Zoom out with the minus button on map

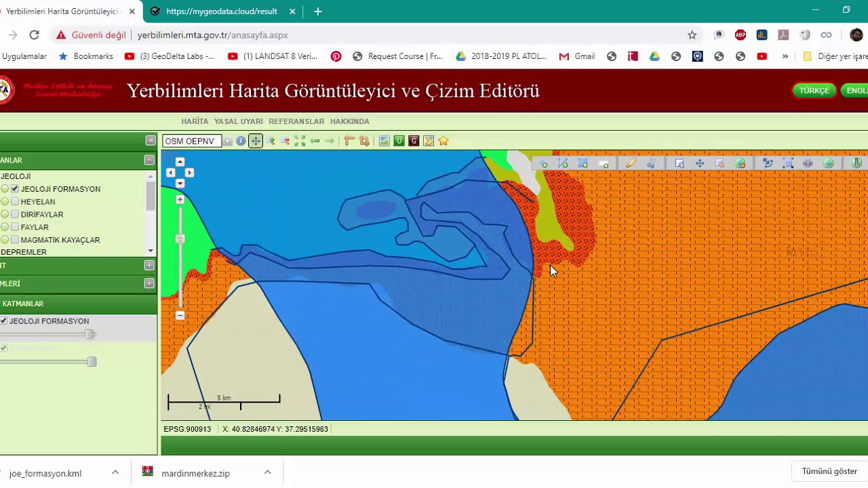pos(180,316)
